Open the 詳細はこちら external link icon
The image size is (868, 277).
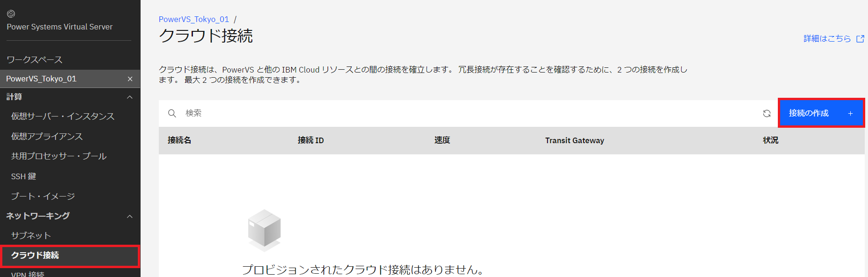click(860, 39)
